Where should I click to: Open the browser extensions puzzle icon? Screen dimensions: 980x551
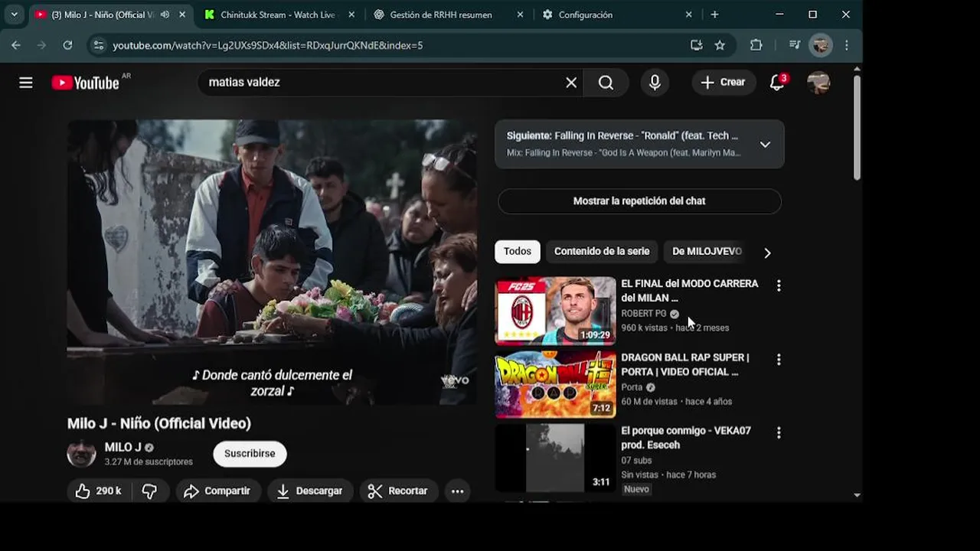(x=756, y=45)
